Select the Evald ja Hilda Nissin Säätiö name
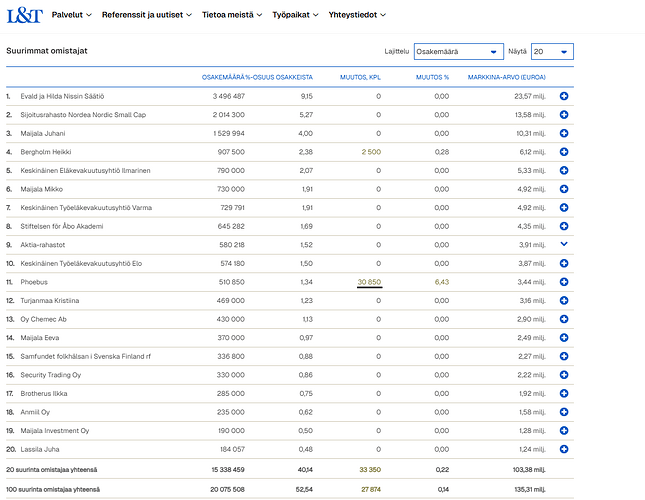 pyautogui.click(x=62, y=96)
